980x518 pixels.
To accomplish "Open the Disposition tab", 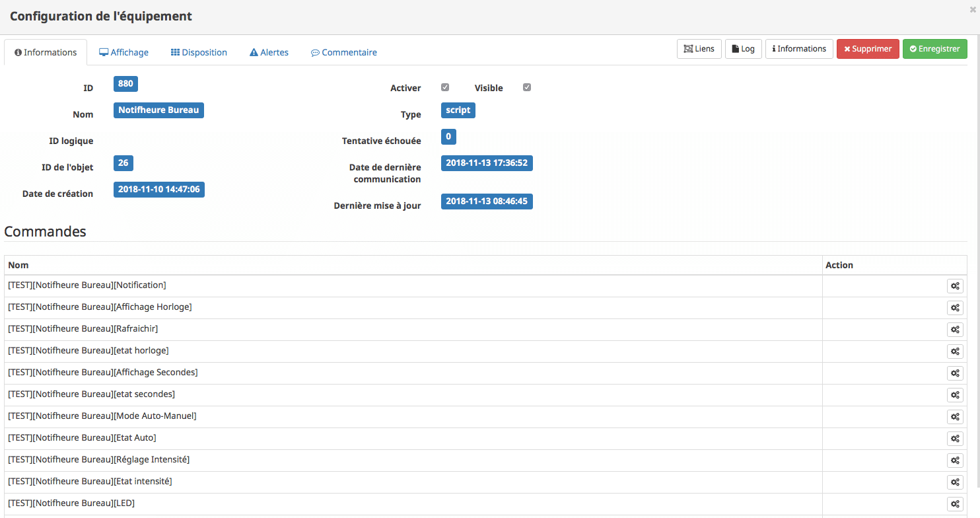I will pos(199,52).
